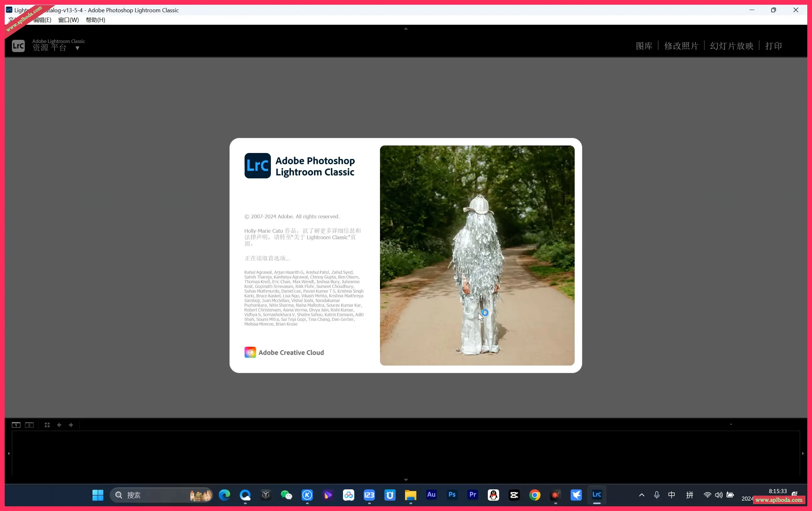812x511 pixels.
Task: Open the 123 app in taskbar
Action: coord(369,495)
